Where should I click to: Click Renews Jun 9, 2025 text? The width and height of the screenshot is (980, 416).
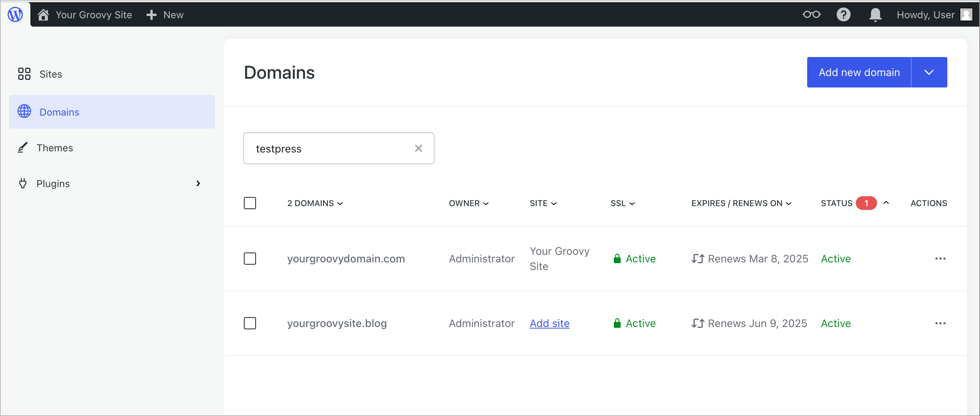click(757, 323)
